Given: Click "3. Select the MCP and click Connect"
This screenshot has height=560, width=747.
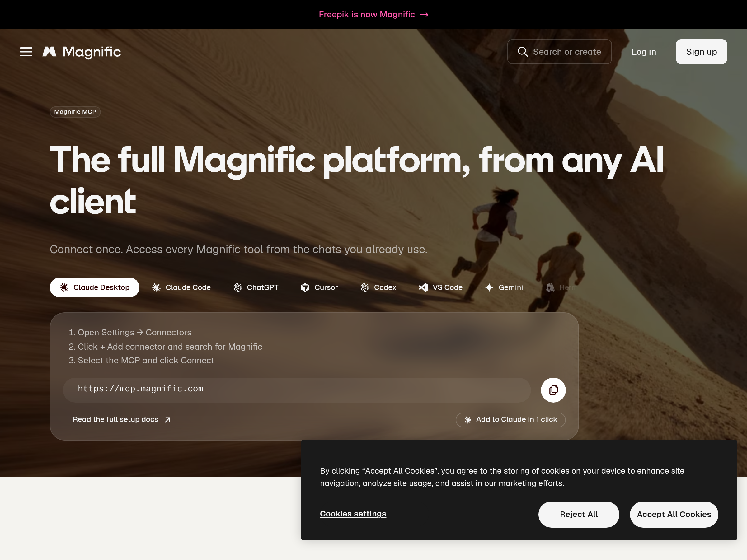Looking at the screenshot, I should [x=141, y=361].
